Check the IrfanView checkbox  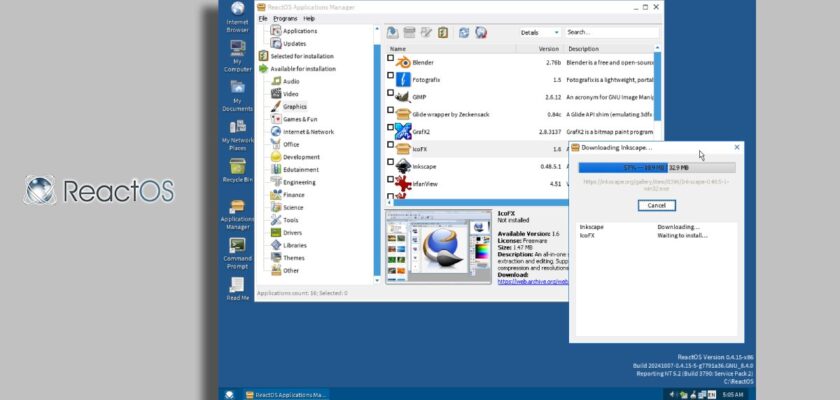pyautogui.click(x=391, y=179)
